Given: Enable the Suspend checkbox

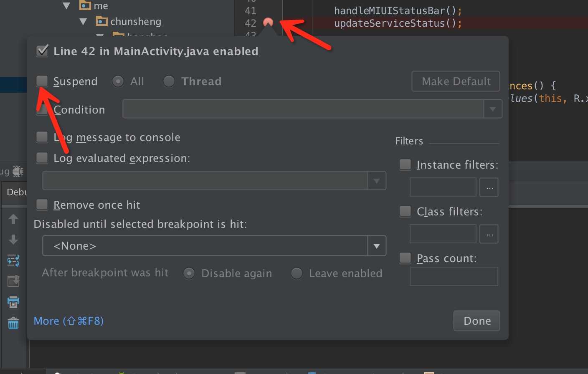Looking at the screenshot, I should click(x=42, y=81).
